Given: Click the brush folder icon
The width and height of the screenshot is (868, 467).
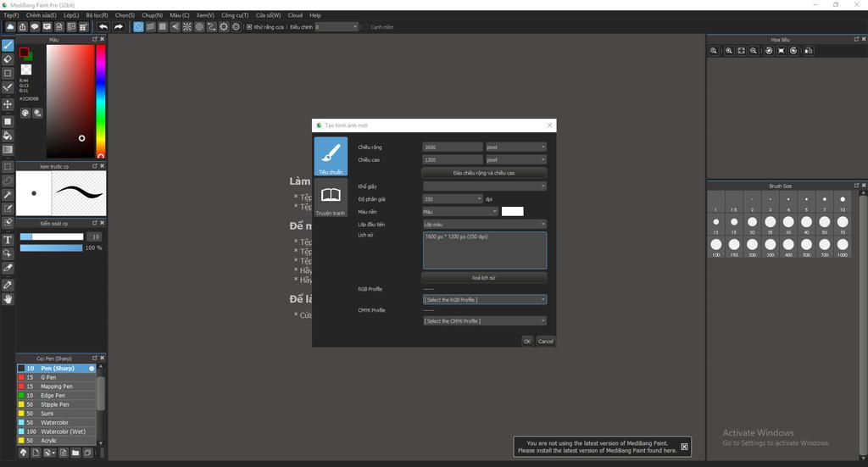Looking at the screenshot, I should point(75,453).
